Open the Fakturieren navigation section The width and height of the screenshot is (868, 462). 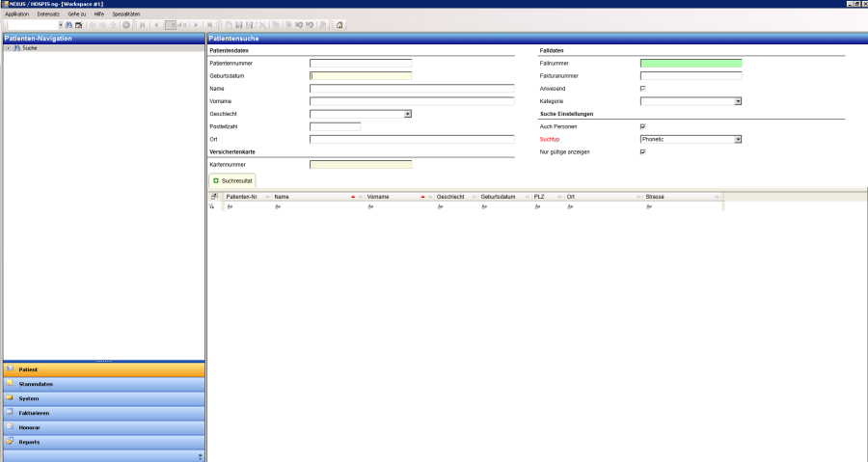click(x=104, y=413)
